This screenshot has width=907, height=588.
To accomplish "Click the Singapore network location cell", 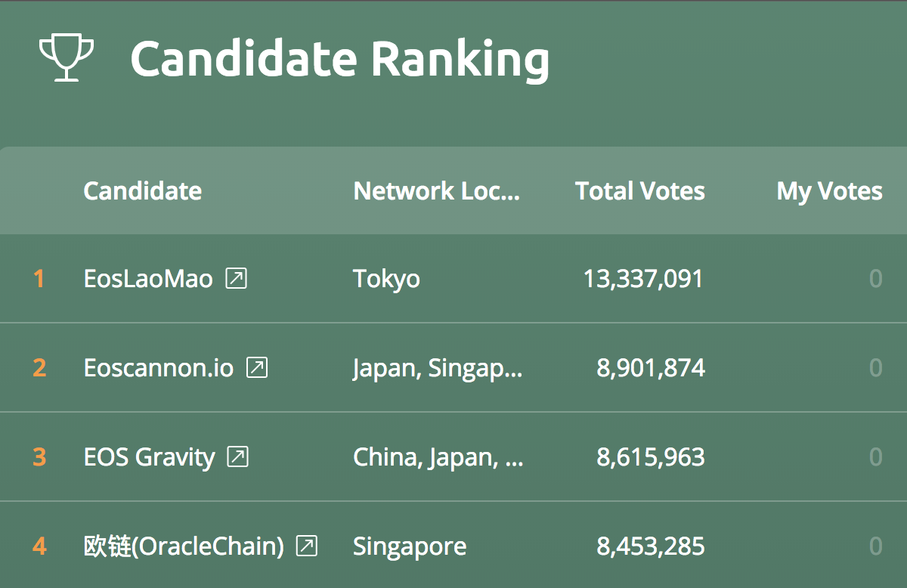I will point(410,546).
